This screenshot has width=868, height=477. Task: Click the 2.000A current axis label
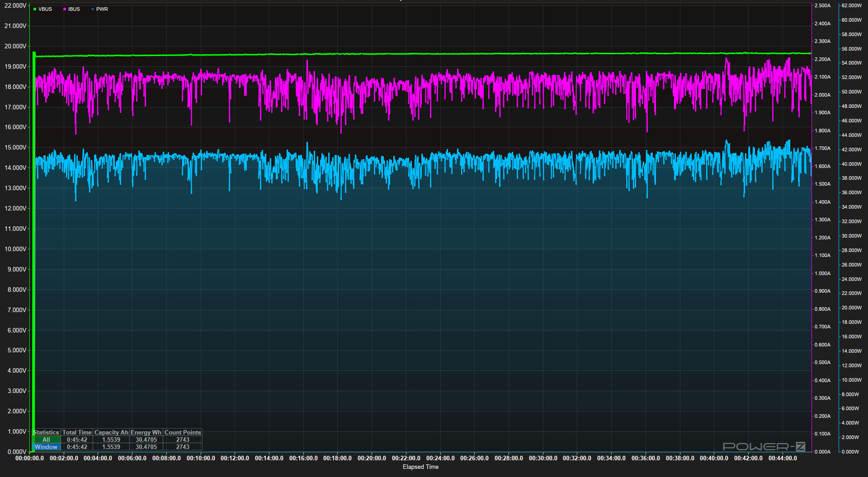(822, 95)
